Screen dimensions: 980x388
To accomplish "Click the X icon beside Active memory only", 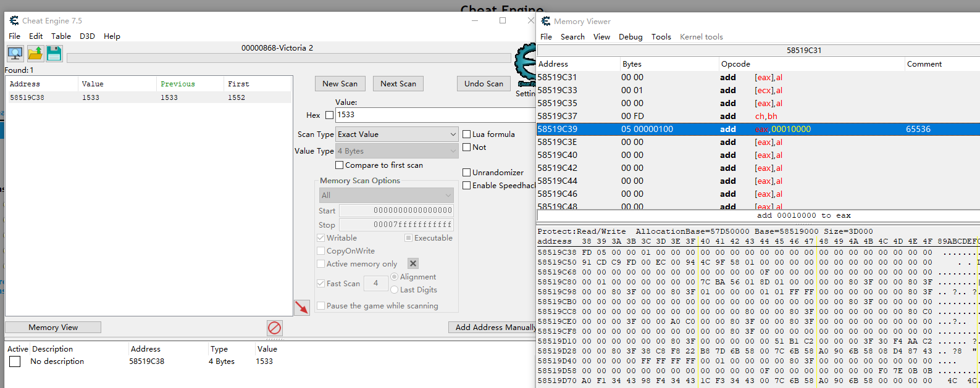I will pyautogui.click(x=413, y=263).
